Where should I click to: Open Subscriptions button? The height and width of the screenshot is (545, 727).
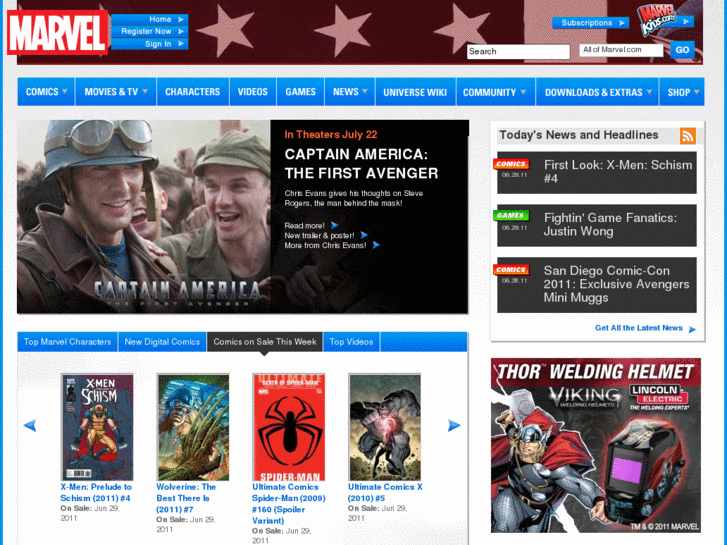[591, 23]
